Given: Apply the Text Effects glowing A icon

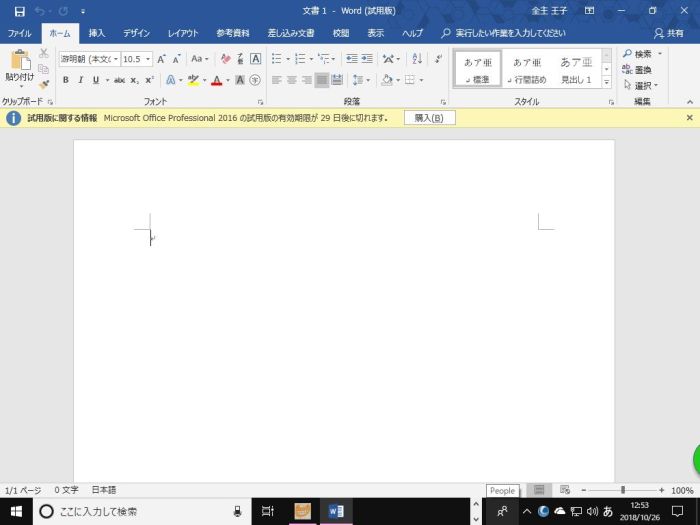Looking at the screenshot, I should (x=170, y=80).
